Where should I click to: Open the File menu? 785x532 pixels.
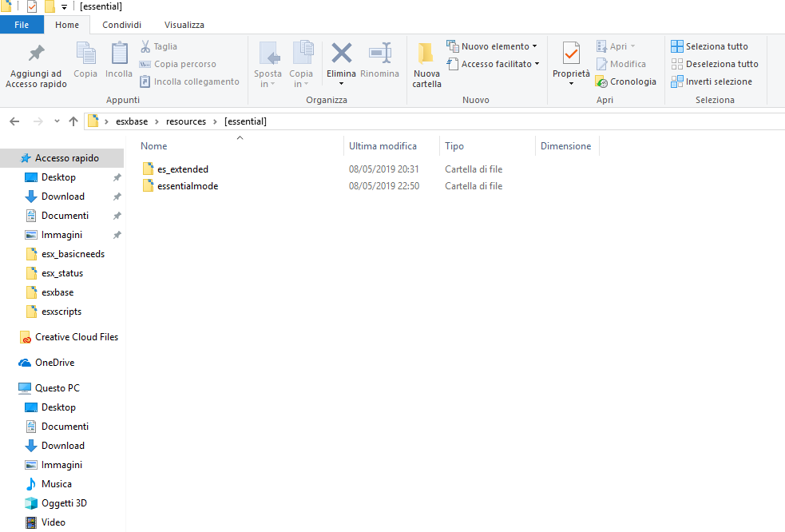pos(22,25)
